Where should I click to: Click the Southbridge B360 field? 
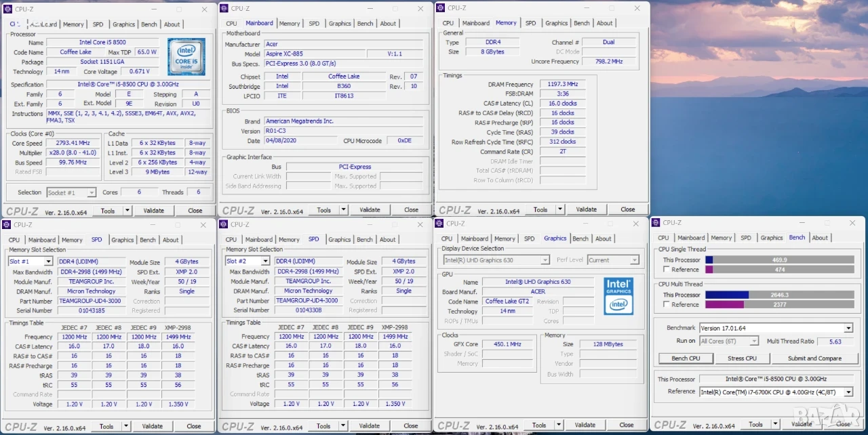click(x=344, y=86)
